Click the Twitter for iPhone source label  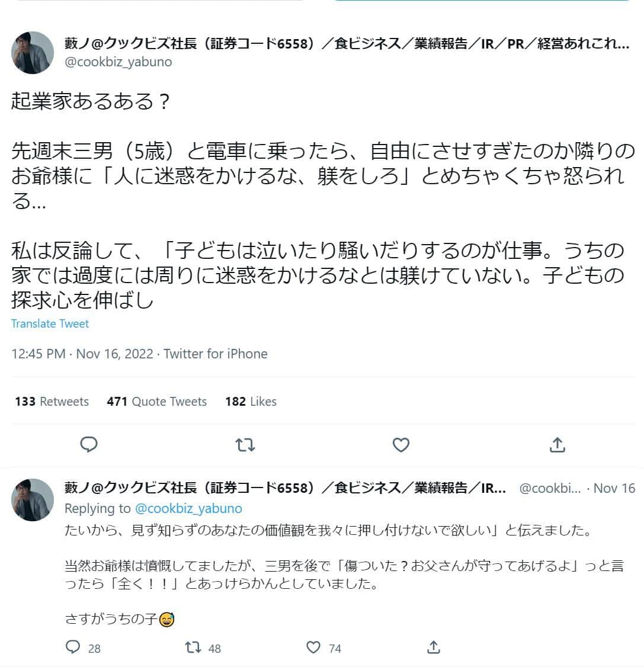[x=216, y=354]
